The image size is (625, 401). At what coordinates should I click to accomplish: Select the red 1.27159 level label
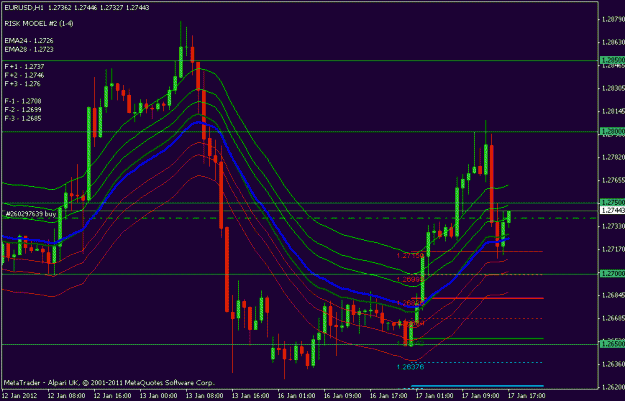[410, 255]
